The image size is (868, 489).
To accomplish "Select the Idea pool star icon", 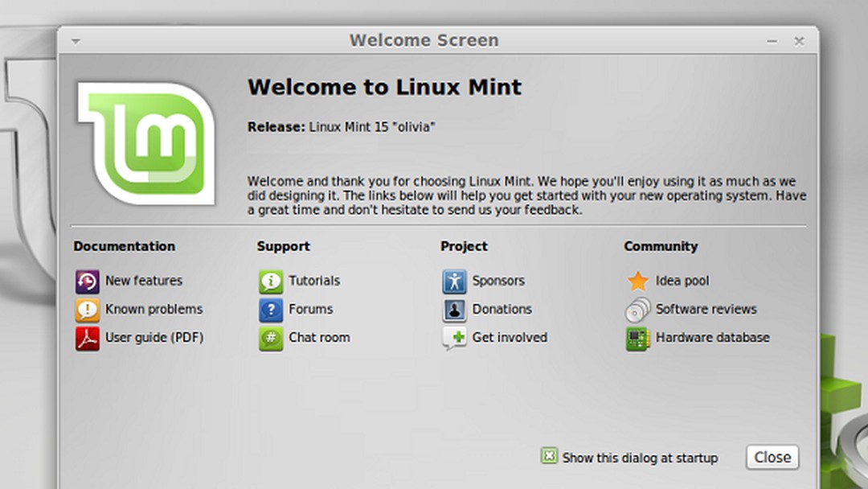I will pyautogui.click(x=637, y=281).
